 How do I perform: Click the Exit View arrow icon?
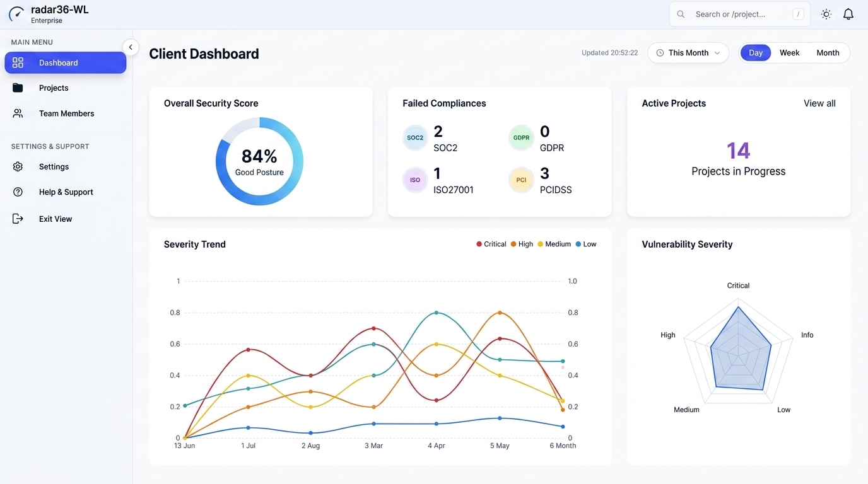coord(18,219)
